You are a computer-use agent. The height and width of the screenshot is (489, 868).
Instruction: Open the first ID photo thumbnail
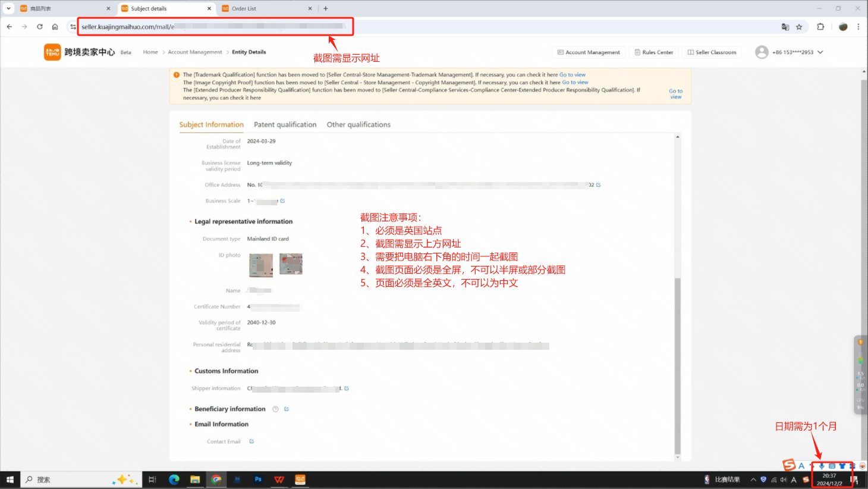(260, 265)
